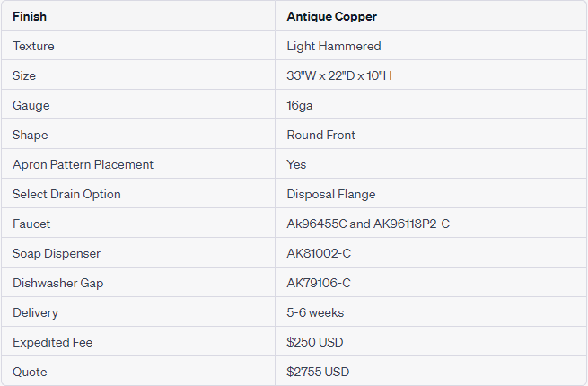Click the Apron Pattern Placement label

tap(83, 164)
